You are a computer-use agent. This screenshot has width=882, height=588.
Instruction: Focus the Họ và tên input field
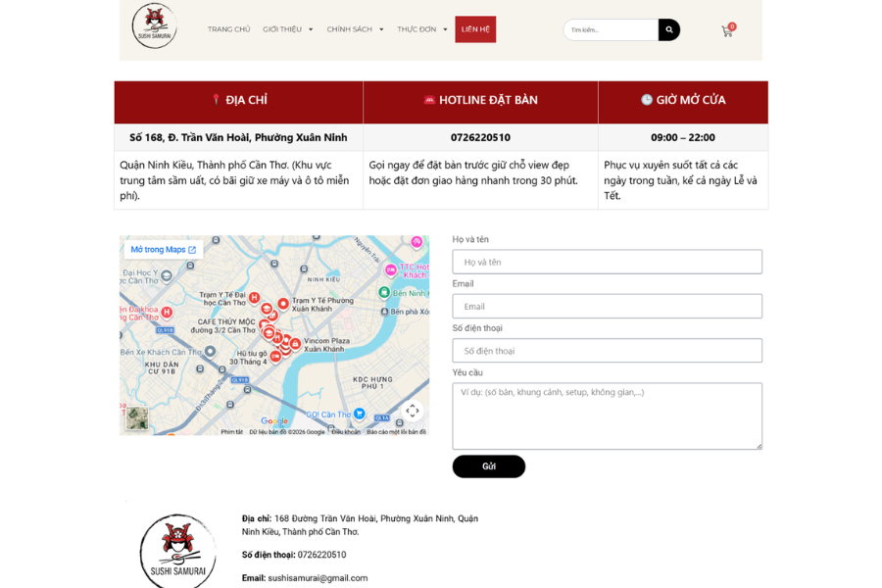click(607, 262)
